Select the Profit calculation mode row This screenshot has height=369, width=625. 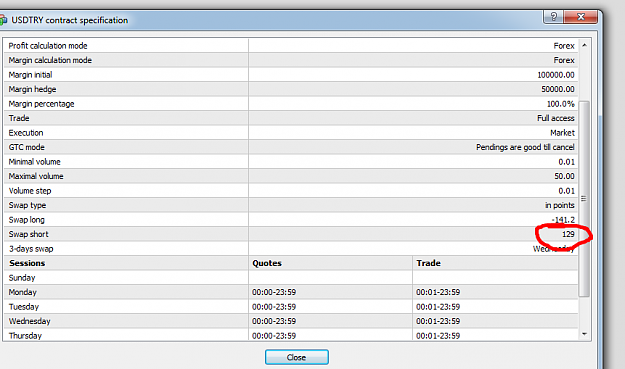pos(291,46)
